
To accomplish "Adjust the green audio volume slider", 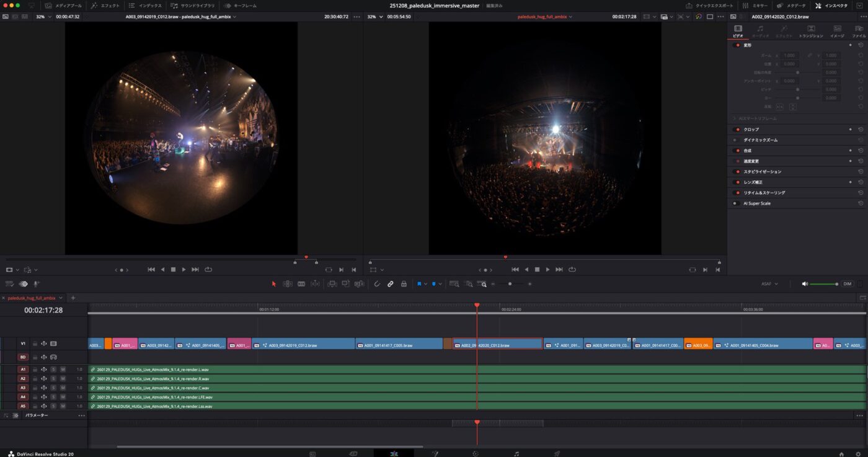I will [x=824, y=284].
